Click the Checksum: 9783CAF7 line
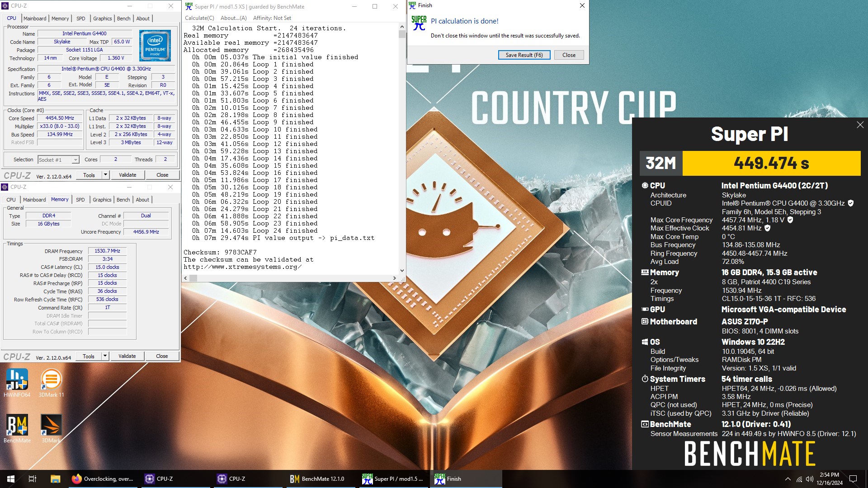This screenshot has width=868, height=488. tap(220, 252)
